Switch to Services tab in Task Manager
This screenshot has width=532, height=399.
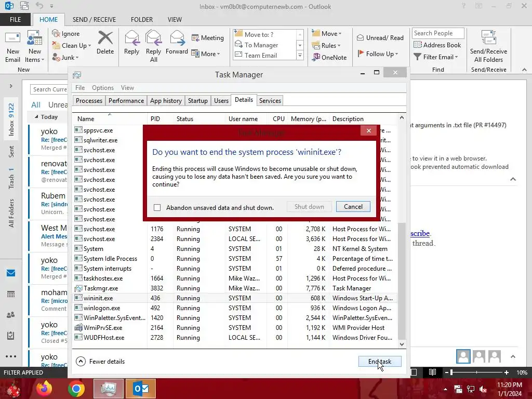pyautogui.click(x=270, y=101)
